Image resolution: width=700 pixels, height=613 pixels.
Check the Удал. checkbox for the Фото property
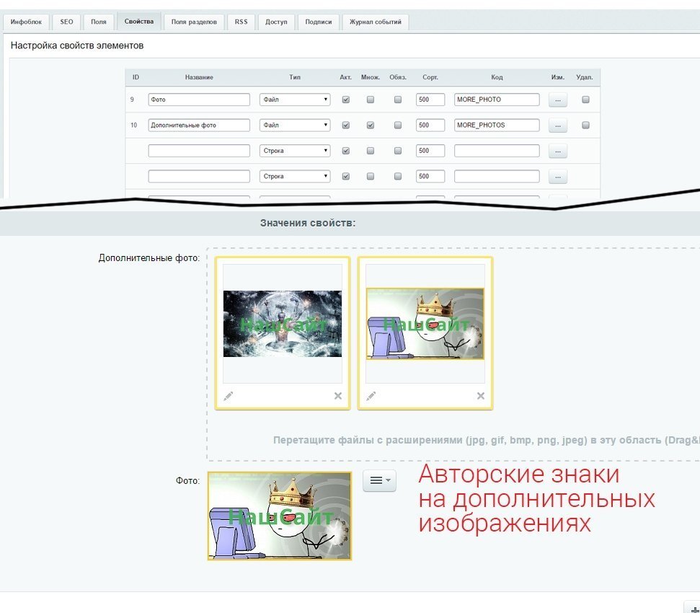(x=585, y=100)
